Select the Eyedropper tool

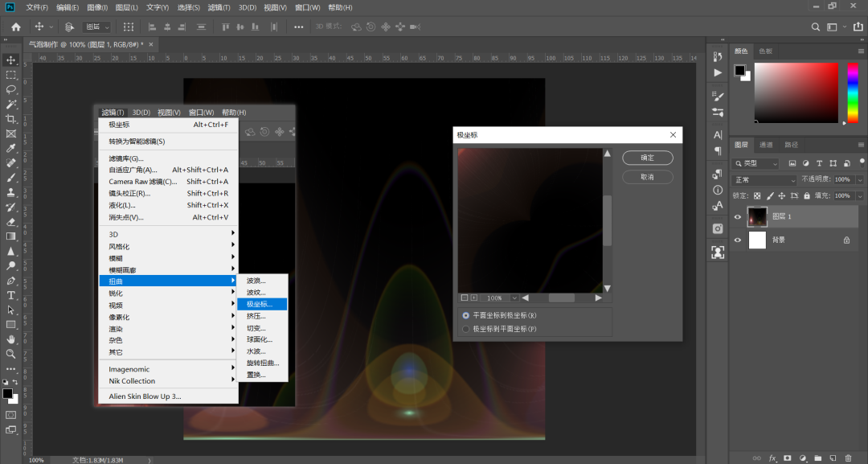[x=11, y=148]
